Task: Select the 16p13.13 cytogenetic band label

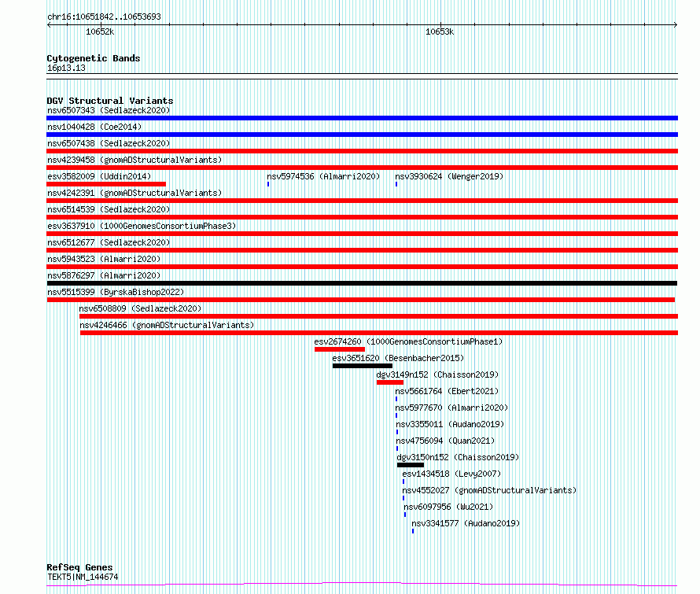Action: [x=66, y=68]
